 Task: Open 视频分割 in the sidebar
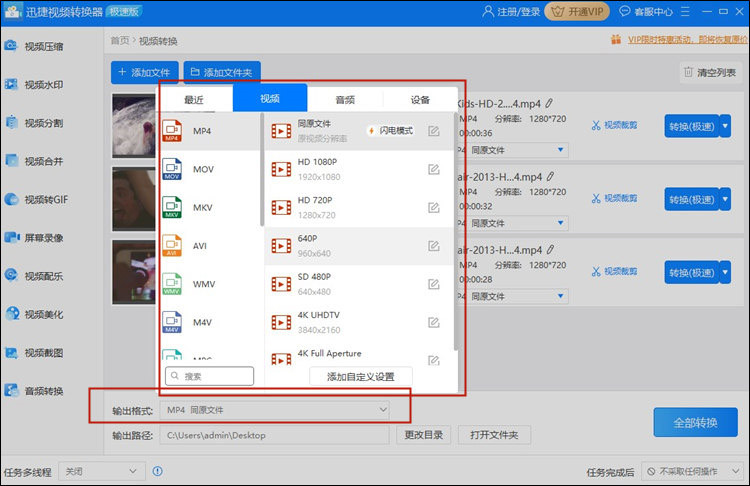(33, 123)
